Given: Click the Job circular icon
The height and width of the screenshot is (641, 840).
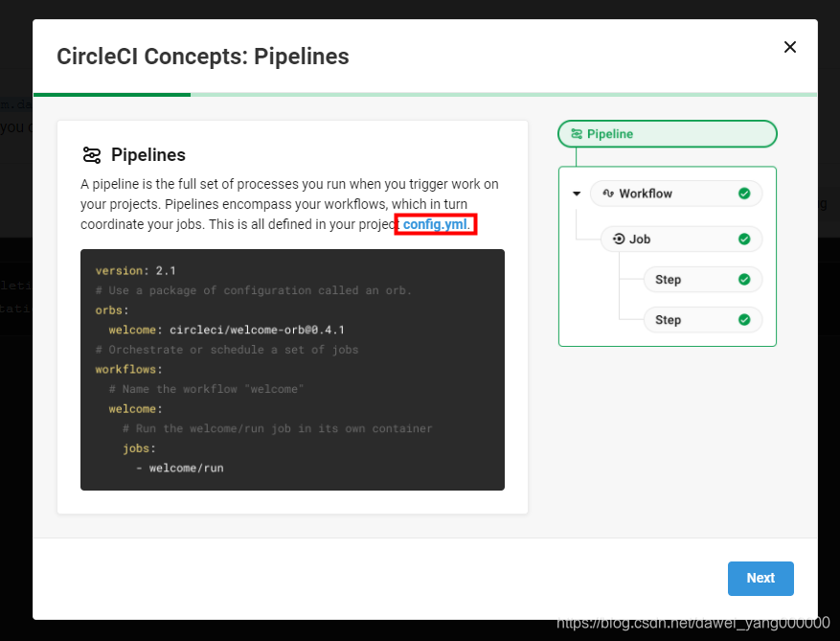Looking at the screenshot, I should pos(619,239).
